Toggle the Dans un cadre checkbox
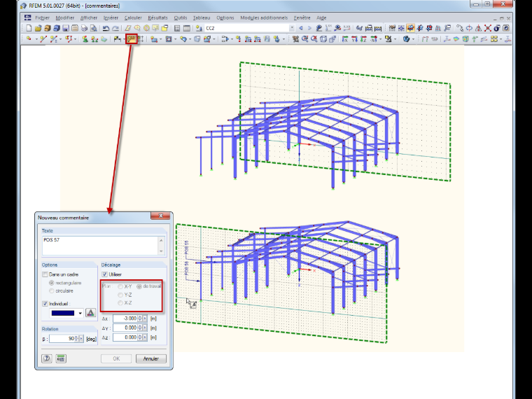This screenshot has width=532, height=399. pyautogui.click(x=45, y=274)
